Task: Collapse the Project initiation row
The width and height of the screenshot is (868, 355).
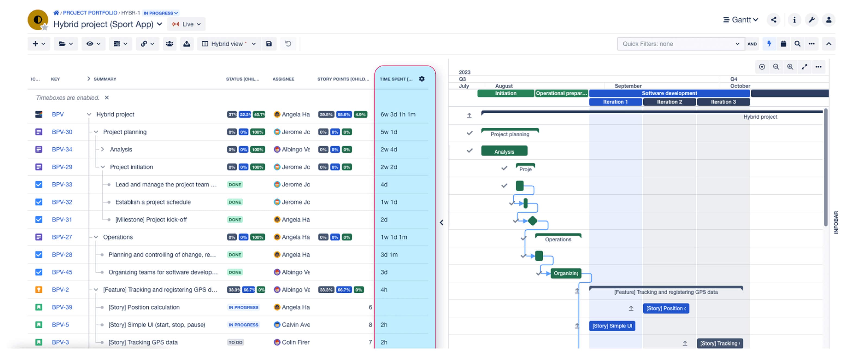Action: pyautogui.click(x=103, y=167)
